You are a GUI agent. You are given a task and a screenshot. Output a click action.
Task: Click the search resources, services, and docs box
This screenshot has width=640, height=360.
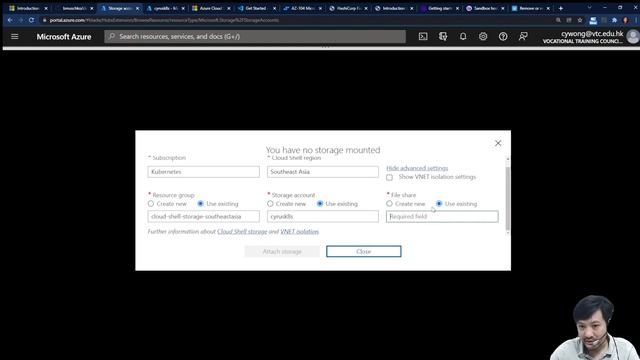tap(255, 36)
